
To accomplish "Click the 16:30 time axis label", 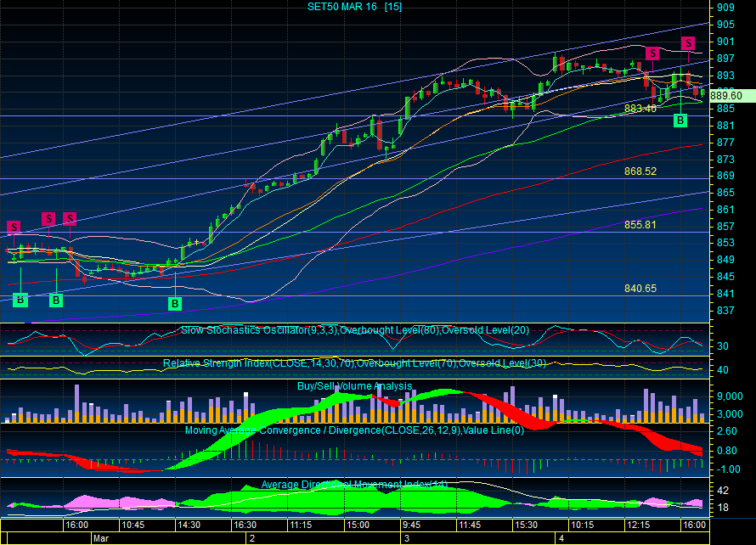I will tap(245, 525).
